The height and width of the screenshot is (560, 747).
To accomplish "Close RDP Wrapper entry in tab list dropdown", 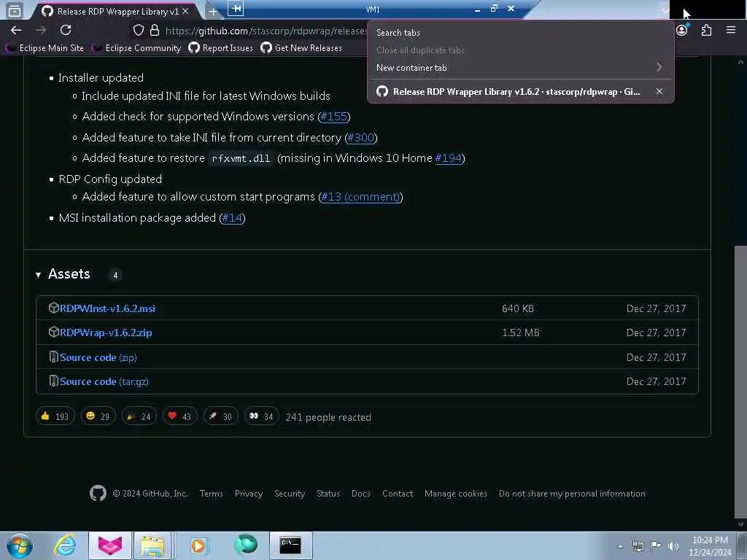I will 659,91.
